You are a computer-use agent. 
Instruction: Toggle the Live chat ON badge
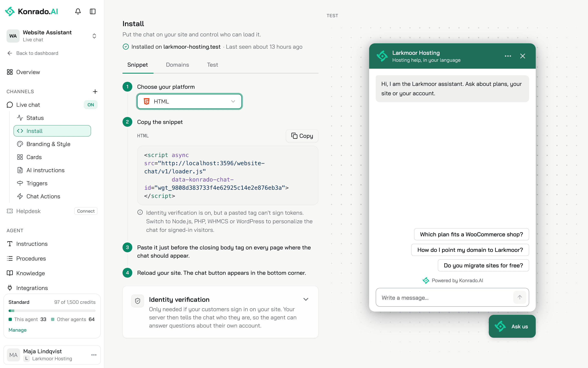(x=91, y=105)
